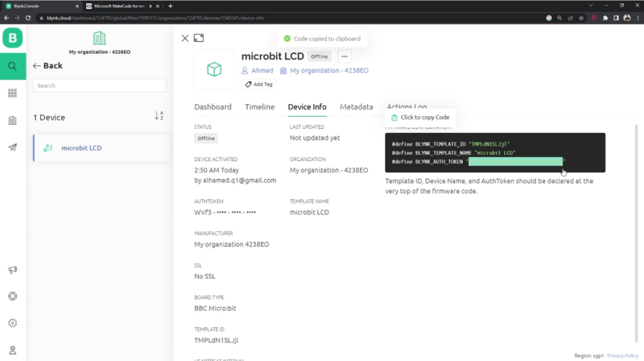Click the paper plane icon in the sidebar
This screenshot has width=644, height=361.
tap(13, 147)
